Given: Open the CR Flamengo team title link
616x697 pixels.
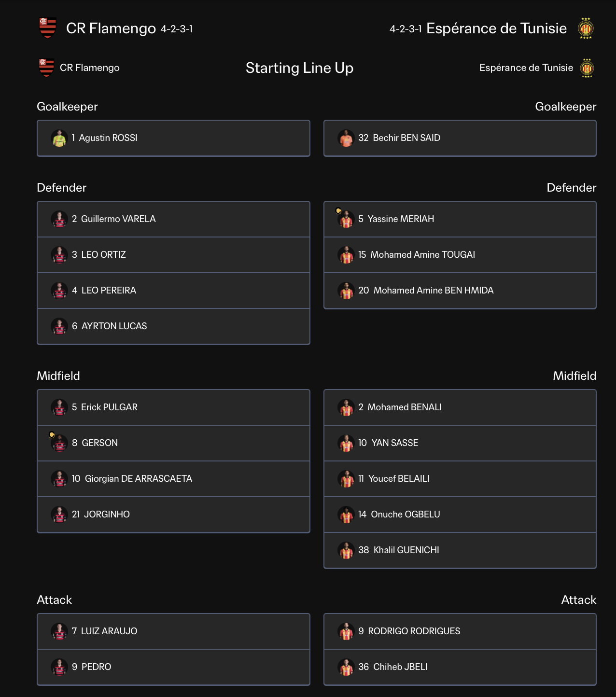Looking at the screenshot, I should (x=111, y=28).
